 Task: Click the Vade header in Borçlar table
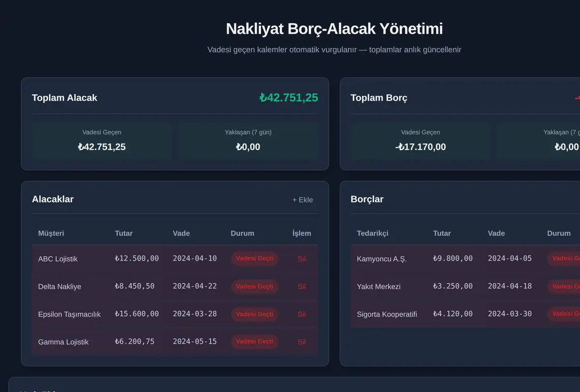pyautogui.click(x=496, y=233)
